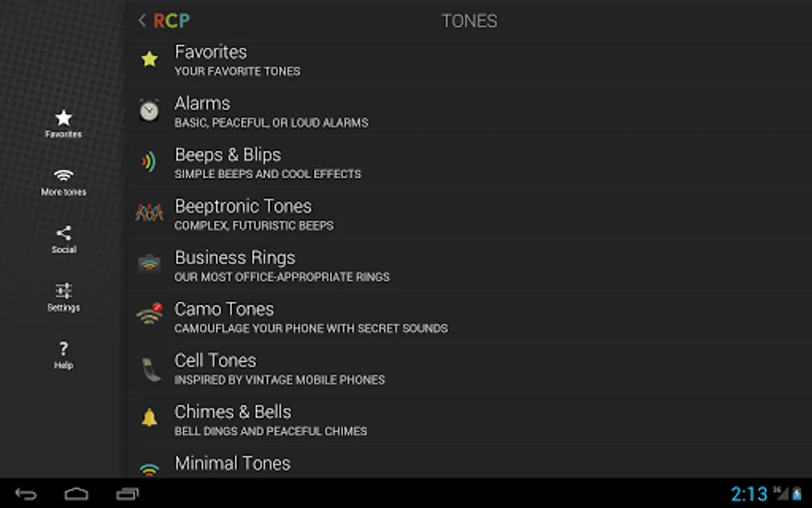Tap the Favorites star icon in sidebar

[x=64, y=118]
